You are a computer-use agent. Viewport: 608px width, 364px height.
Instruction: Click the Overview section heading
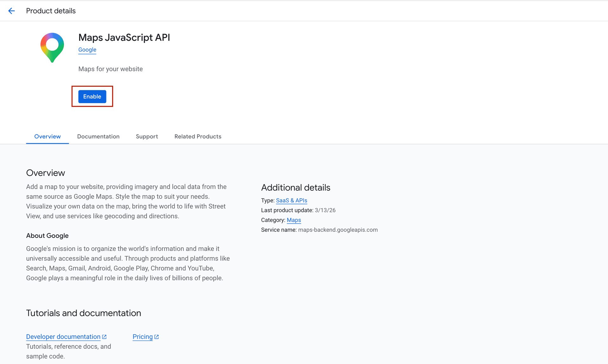point(45,173)
